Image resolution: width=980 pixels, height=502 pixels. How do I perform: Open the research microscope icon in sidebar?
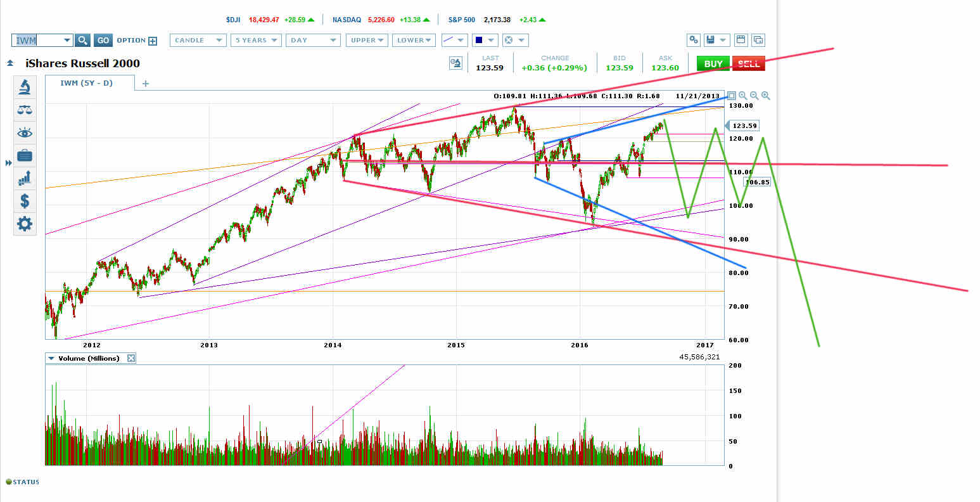(25, 87)
